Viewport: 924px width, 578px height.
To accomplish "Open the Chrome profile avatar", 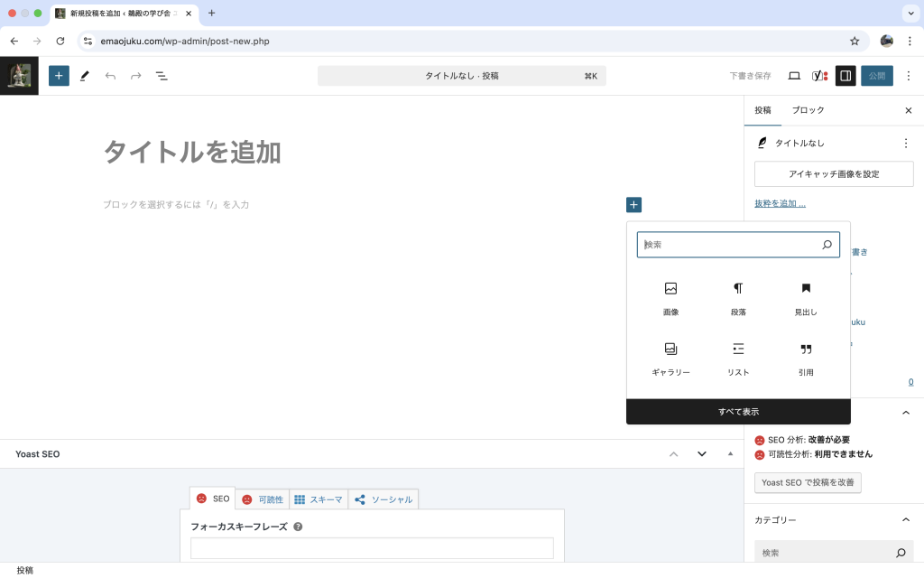I will 886,41.
